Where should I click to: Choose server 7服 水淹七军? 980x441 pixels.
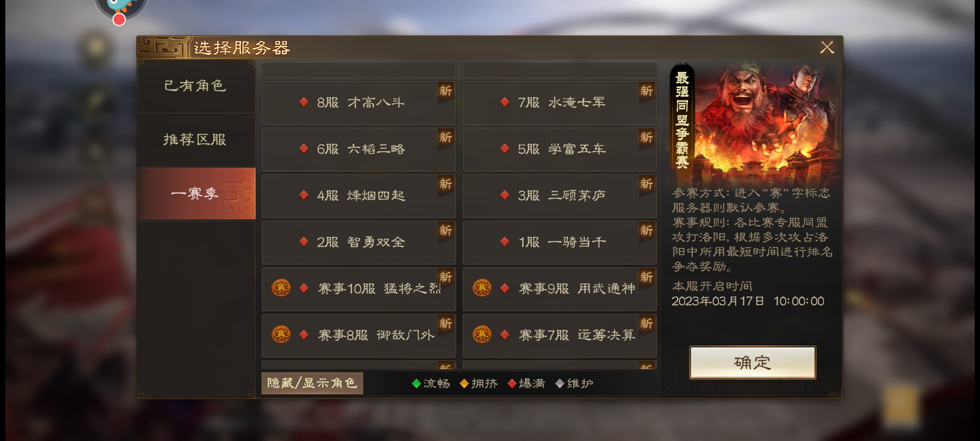(x=559, y=102)
